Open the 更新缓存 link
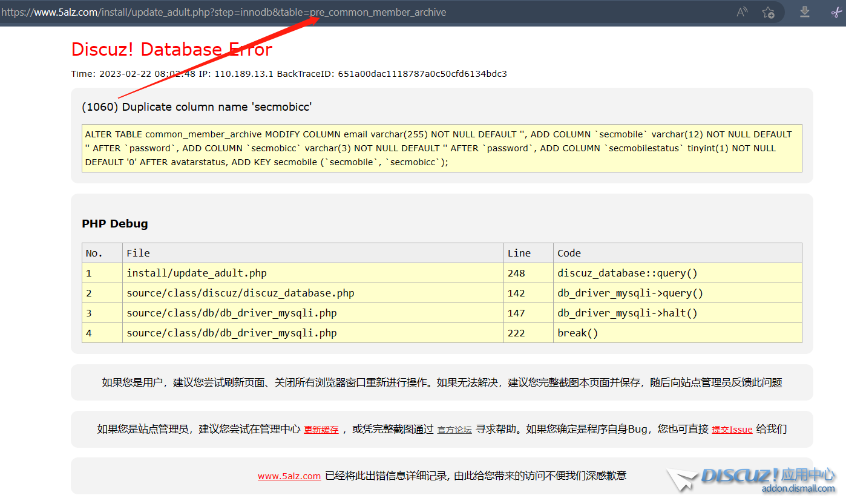The height and width of the screenshot is (504, 846). (321, 430)
